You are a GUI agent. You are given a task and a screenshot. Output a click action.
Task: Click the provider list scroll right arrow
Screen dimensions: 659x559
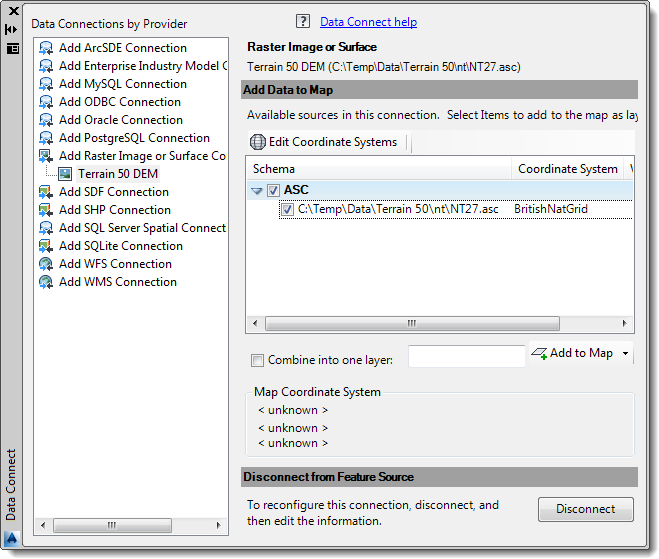coord(218,525)
